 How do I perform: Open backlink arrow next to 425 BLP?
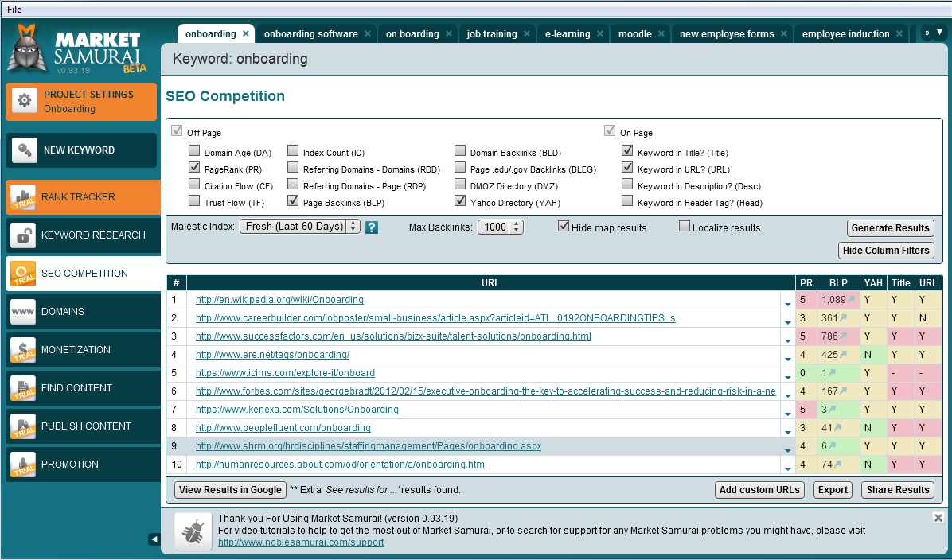(843, 354)
